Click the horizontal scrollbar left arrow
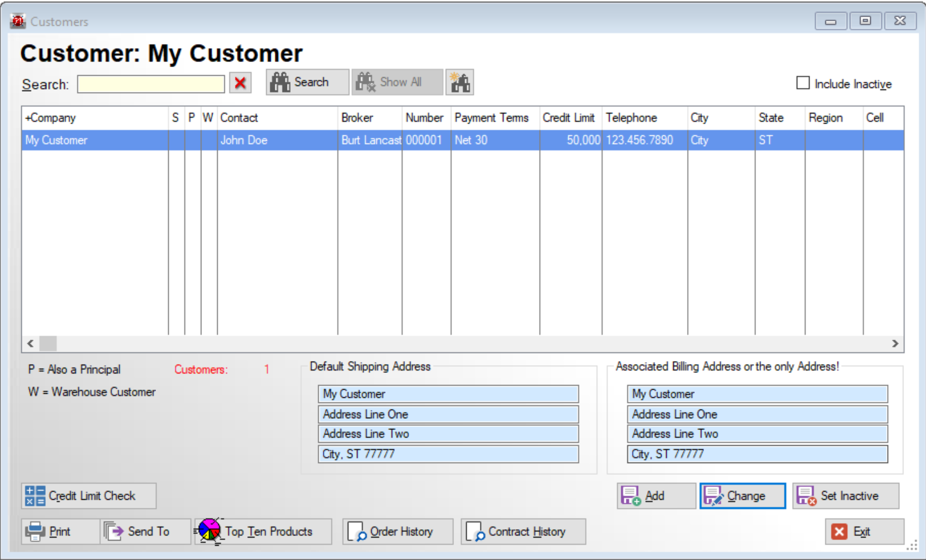Image resolution: width=926 pixels, height=560 pixels. (x=30, y=343)
